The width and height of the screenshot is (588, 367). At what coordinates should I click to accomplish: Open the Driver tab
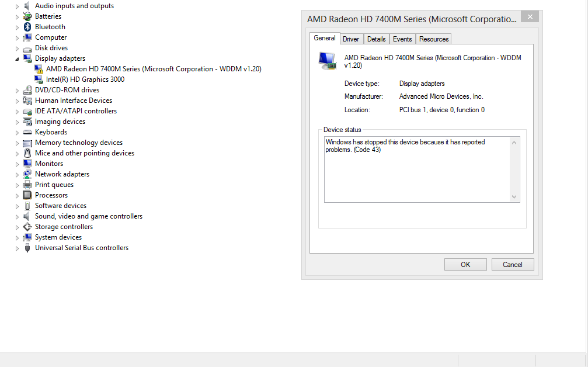350,39
